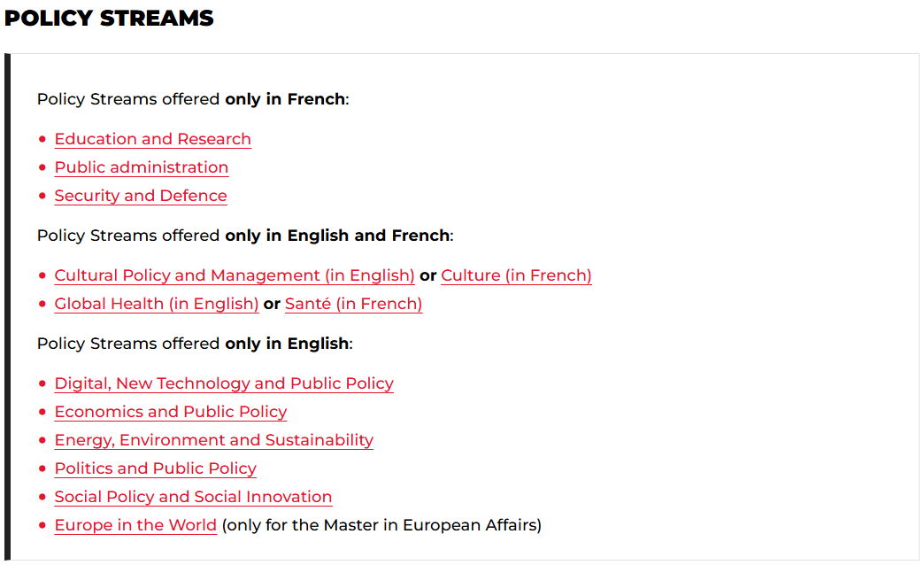
Task: Open the Security and Defence stream
Action: tap(141, 196)
